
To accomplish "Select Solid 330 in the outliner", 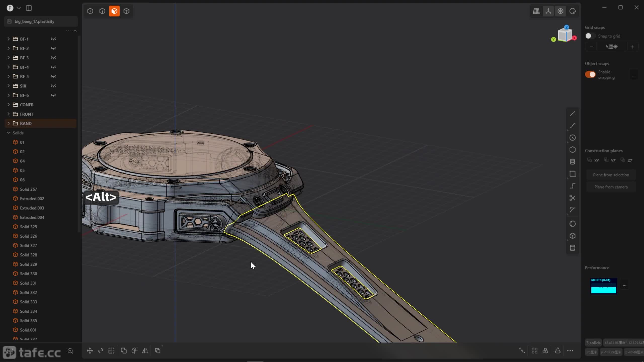I will click(x=28, y=274).
